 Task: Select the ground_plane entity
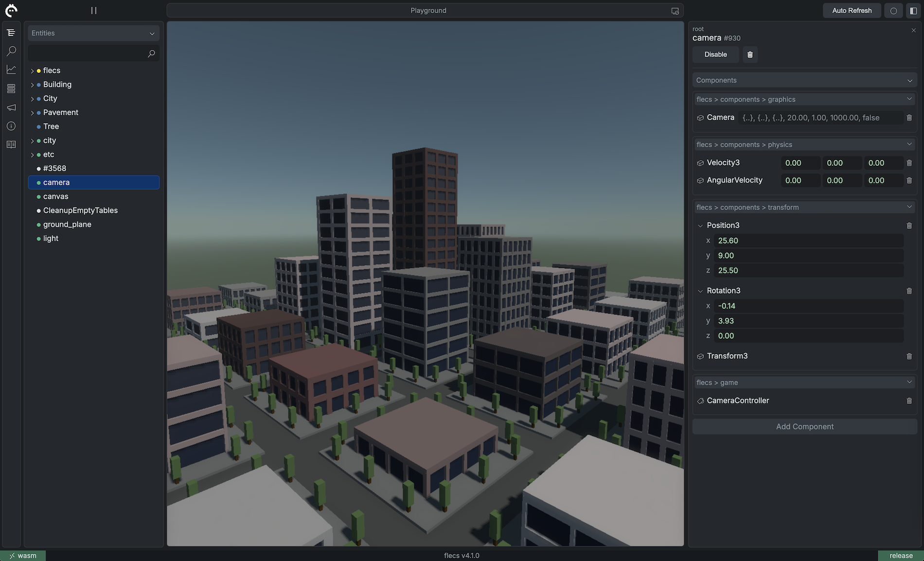tap(67, 224)
